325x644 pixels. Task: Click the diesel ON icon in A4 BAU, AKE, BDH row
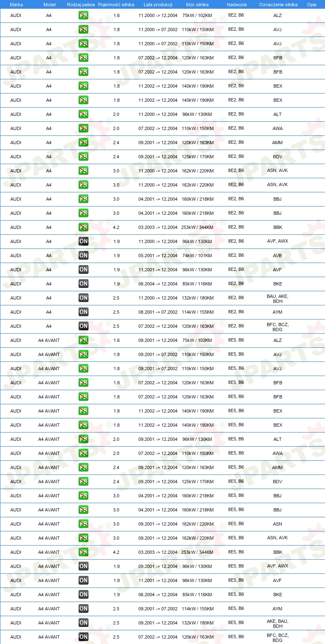pyautogui.click(x=84, y=298)
